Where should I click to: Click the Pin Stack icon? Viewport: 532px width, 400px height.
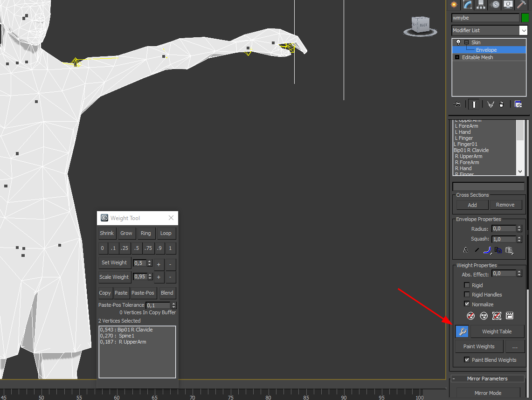457,104
